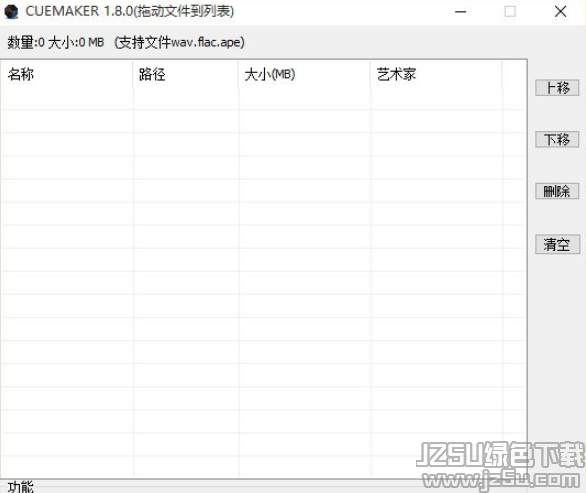Click the 上移 (move up) button
Screen dimensions: 586x493
click(557, 88)
